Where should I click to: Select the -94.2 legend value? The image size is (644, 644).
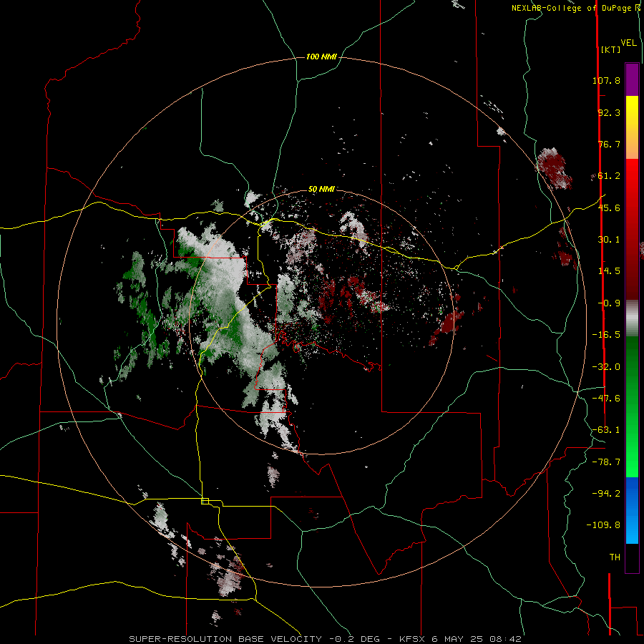point(606,493)
